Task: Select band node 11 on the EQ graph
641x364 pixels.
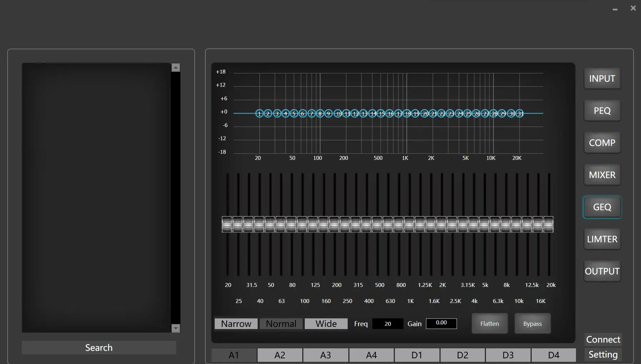Action: [x=347, y=113]
